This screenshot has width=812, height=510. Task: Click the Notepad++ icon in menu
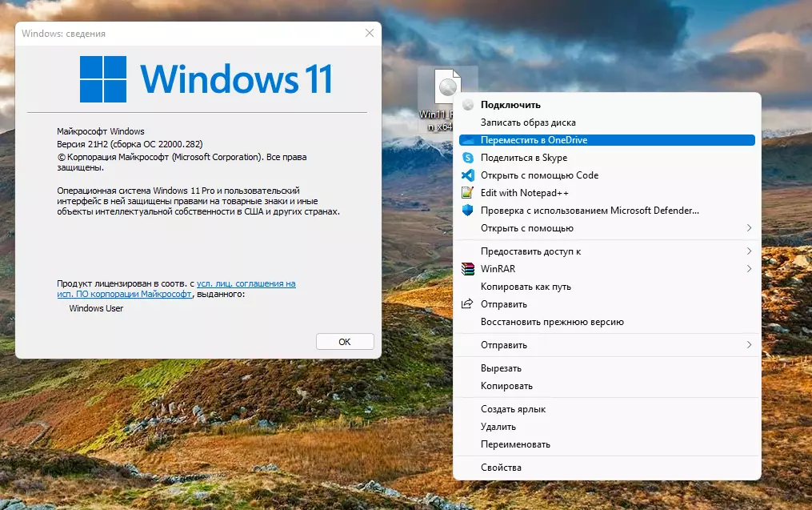[x=468, y=193]
